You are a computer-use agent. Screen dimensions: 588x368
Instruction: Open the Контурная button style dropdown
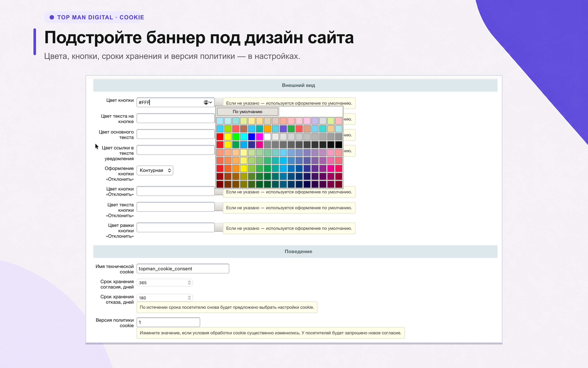point(155,170)
